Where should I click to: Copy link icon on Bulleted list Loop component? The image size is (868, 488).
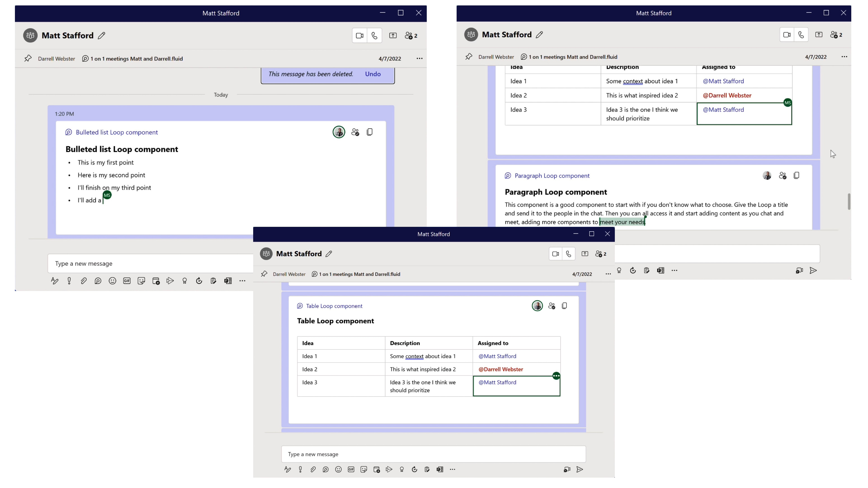tap(370, 132)
